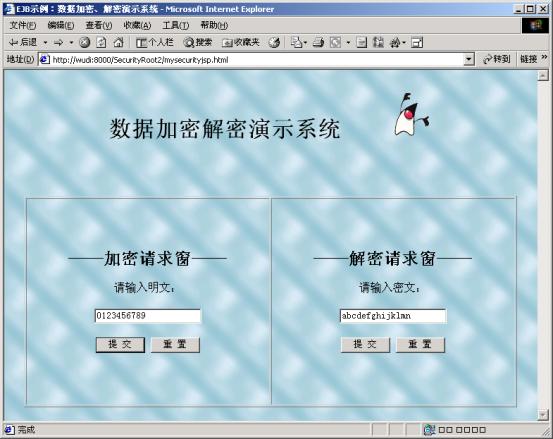Click the Discuss notepad icon

(362, 43)
